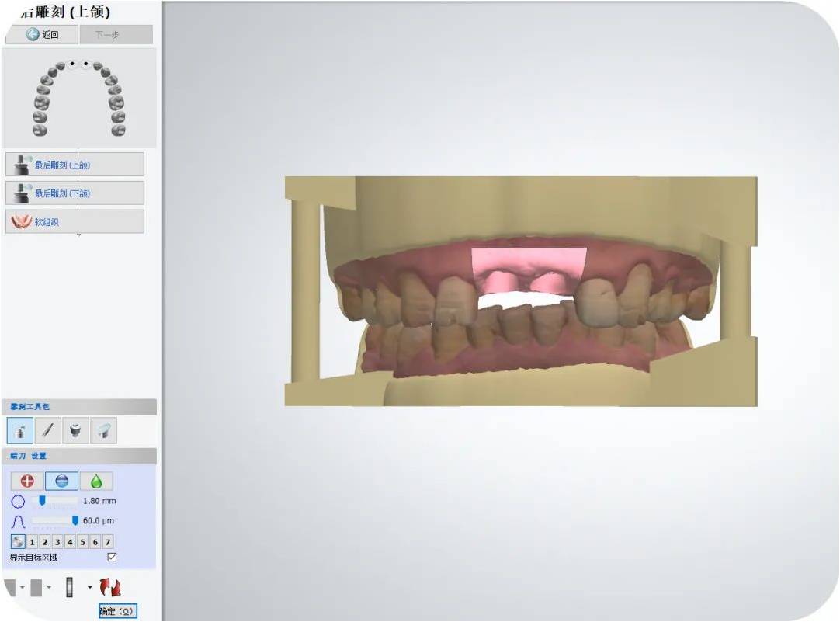Click the 返回 back button

(42, 35)
